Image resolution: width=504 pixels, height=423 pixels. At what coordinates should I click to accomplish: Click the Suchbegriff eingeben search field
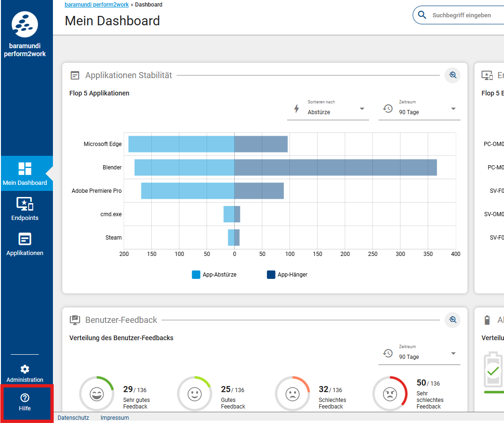tap(464, 15)
